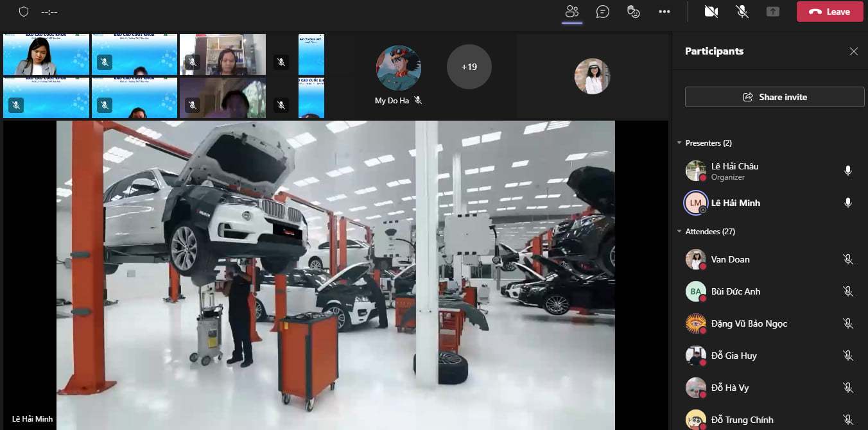Select attendee Bùi Đức Anh
This screenshot has height=430, width=868.
[735, 291]
